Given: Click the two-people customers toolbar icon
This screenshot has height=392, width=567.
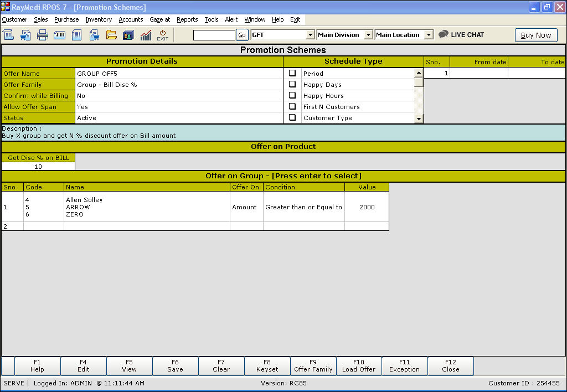Looking at the screenshot, I should [128, 35].
